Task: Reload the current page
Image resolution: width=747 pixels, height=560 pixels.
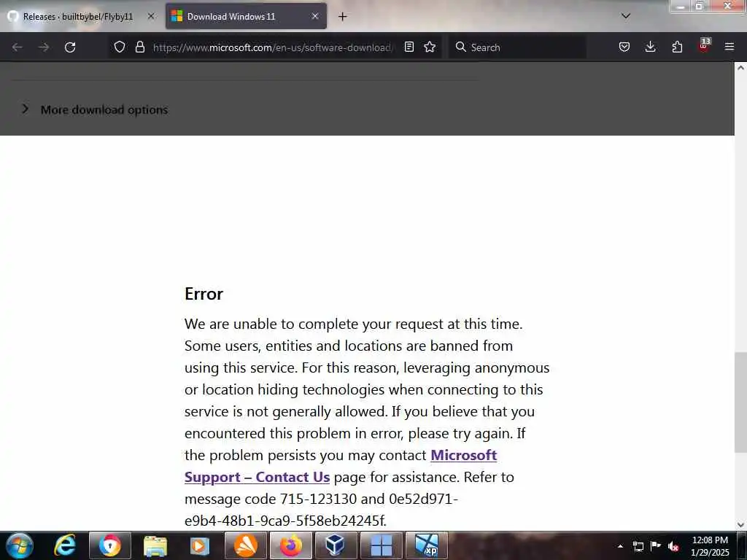Action: coord(70,47)
